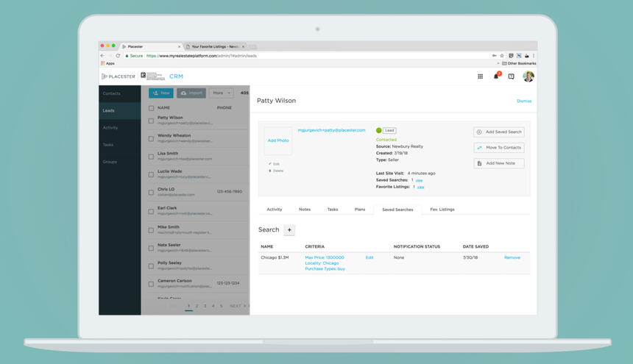
Task: Reload the page with browser refresh icon
Action: (118, 56)
